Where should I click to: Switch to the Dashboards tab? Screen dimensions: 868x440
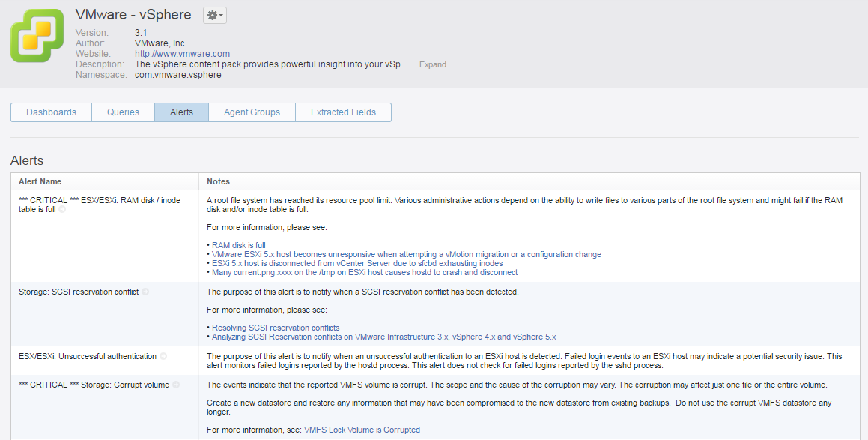click(52, 112)
